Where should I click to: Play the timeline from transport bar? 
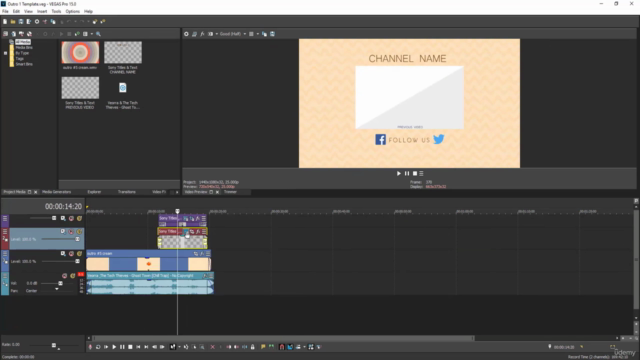[x=114, y=347]
